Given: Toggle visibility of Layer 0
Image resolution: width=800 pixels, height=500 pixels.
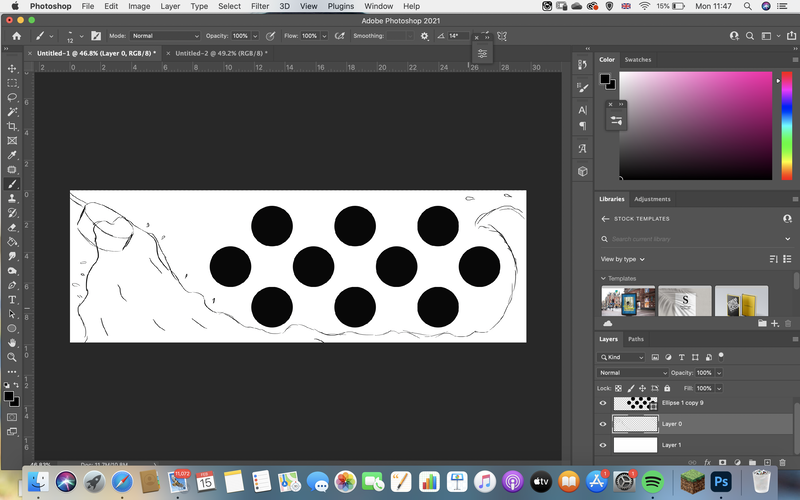Looking at the screenshot, I should tap(603, 424).
